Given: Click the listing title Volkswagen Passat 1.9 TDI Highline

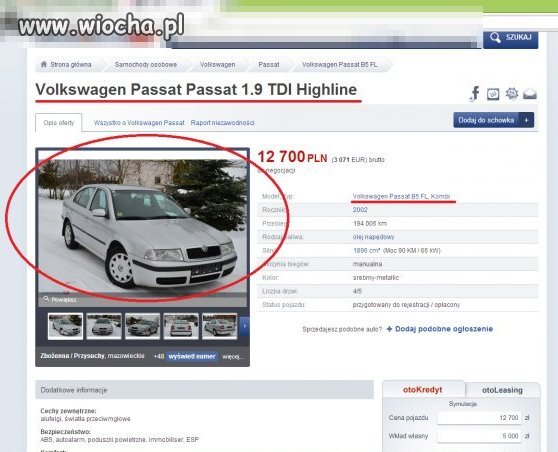Looking at the screenshot, I should 196,90.
